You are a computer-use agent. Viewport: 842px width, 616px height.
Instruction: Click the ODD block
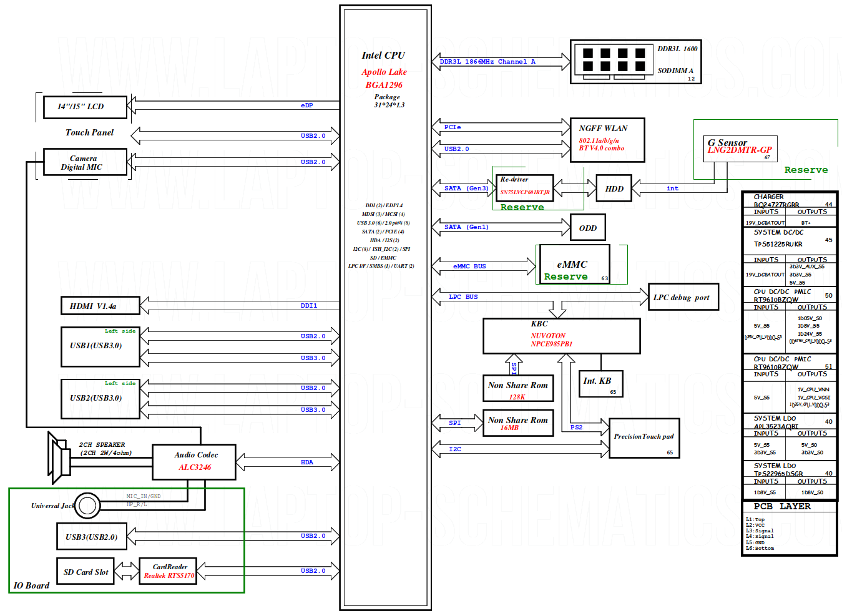coord(588,228)
